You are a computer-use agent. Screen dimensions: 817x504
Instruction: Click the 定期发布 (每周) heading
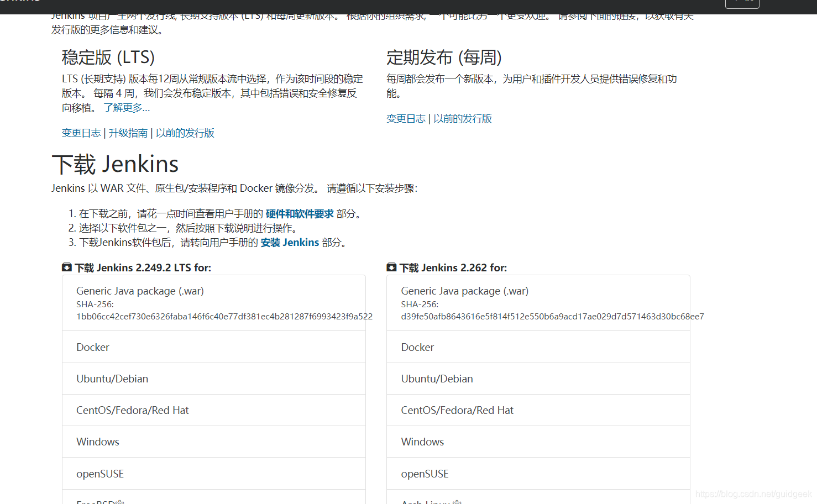[444, 57]
